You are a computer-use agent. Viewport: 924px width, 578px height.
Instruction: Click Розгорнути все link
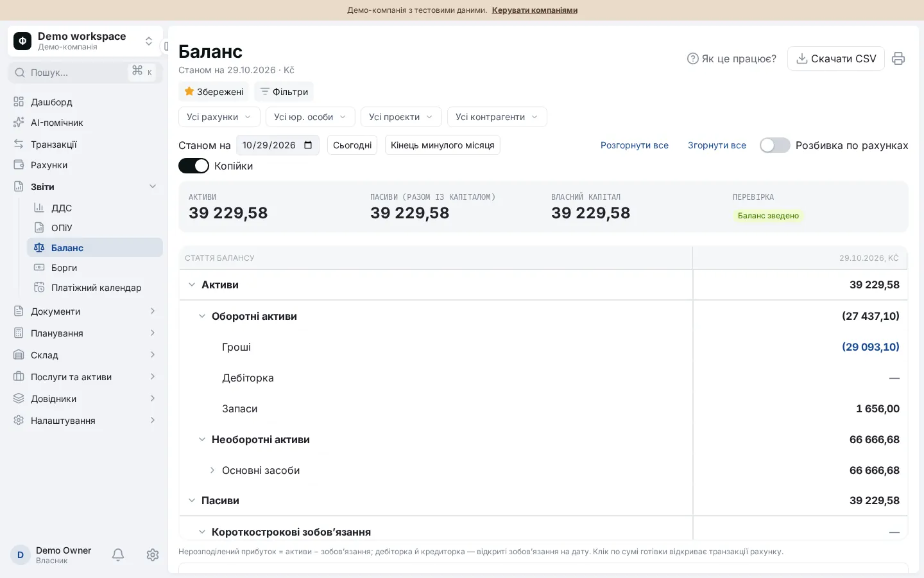(635, 145)
